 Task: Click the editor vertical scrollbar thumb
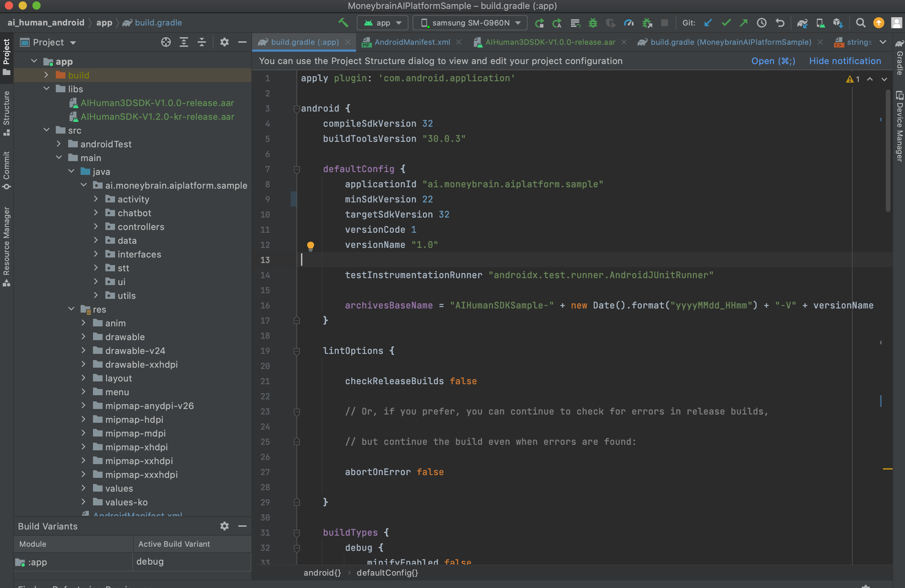pyautogui.click(x=888, y=150)
